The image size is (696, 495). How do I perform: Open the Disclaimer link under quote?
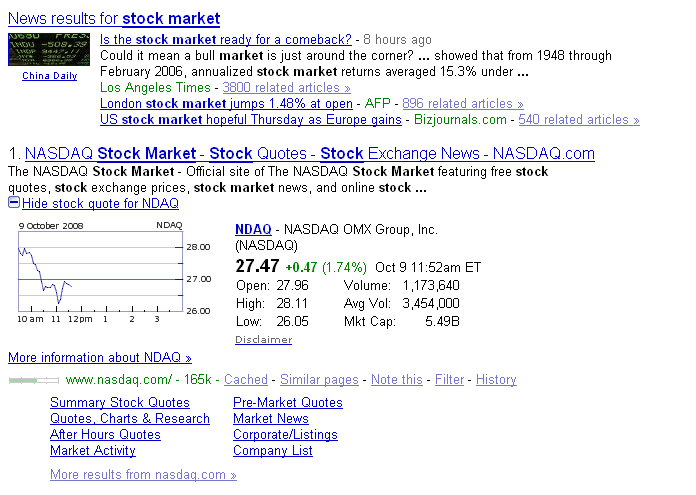263,340
